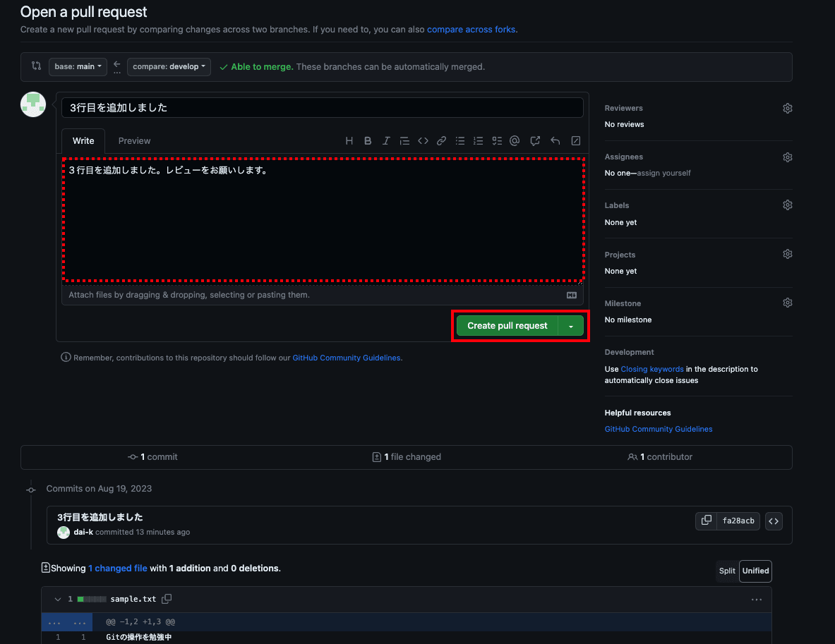
Task: Click the sample.txt file name
Action: (x=133, y=599)
